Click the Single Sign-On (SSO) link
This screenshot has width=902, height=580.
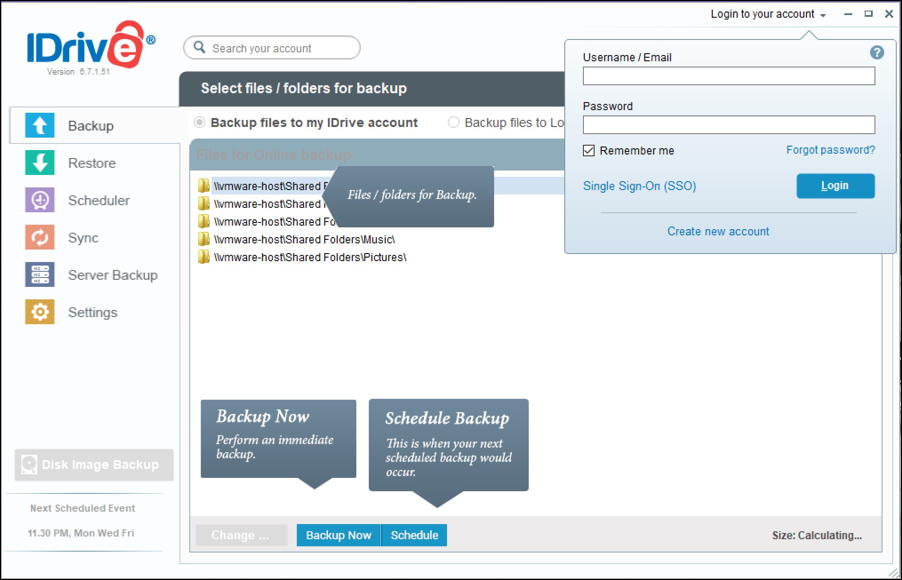(639, 186)
